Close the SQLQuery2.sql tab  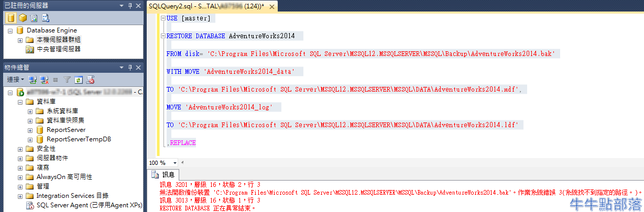click(271, 6)
